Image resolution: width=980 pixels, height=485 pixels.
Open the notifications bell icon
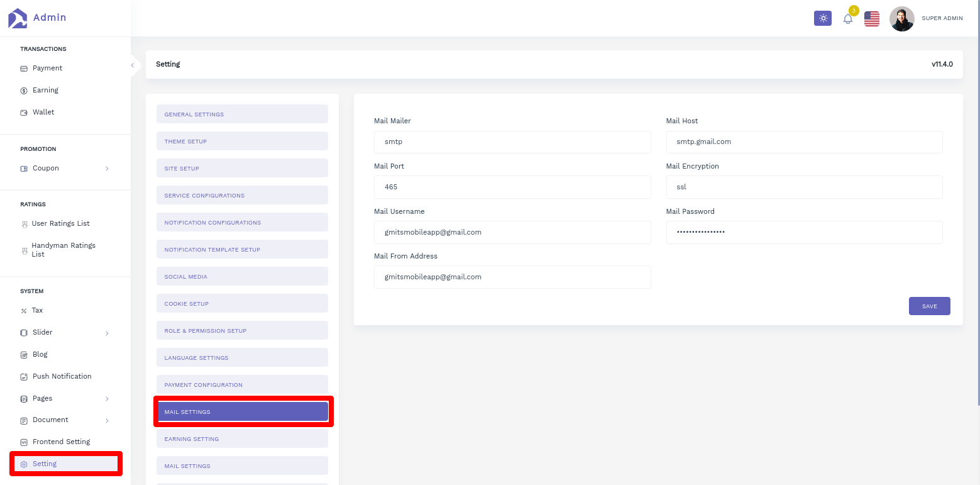848,19
